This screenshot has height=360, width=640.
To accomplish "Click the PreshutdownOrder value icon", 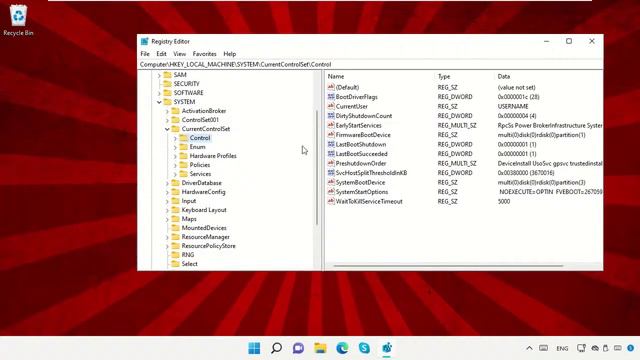I will 331,163.
